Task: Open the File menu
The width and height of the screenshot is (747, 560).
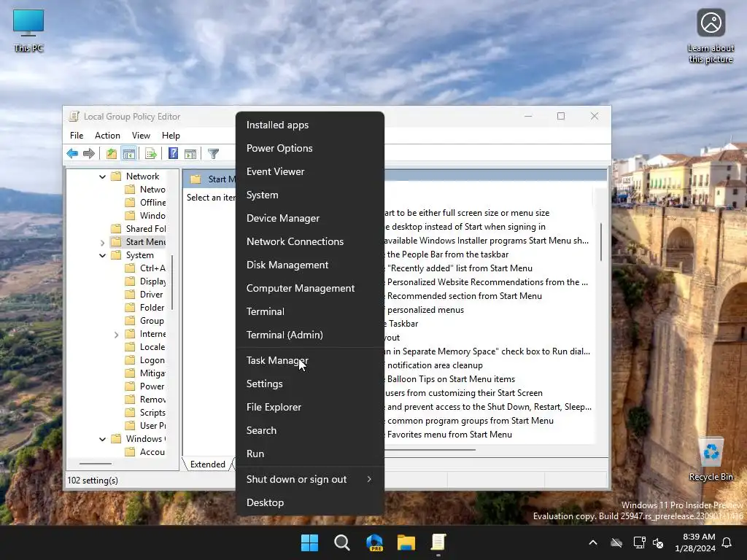Action: coord(76,136)
